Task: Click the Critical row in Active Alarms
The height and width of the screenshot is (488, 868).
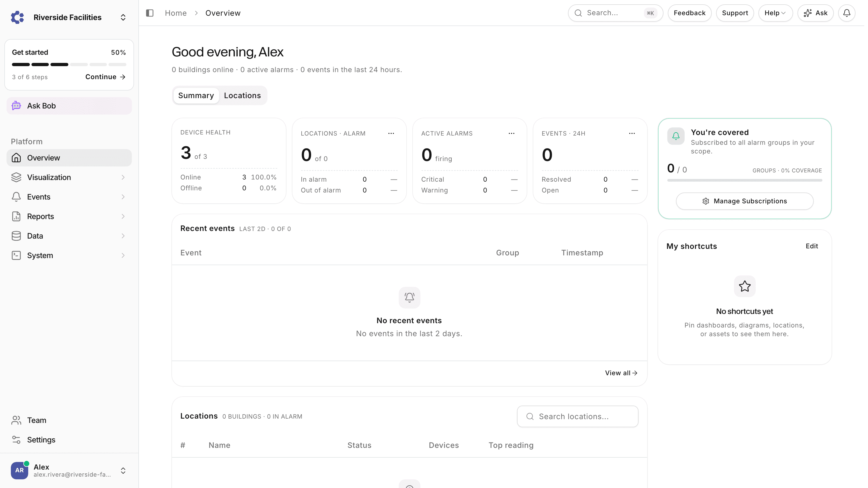Action: pyautogui.click(x=469, y=179)
